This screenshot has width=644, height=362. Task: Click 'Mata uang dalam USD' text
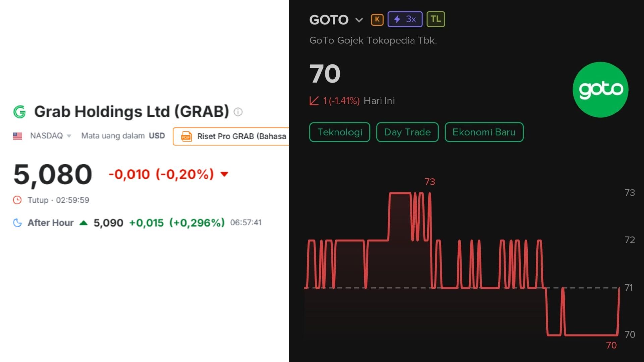tap(123, 136)
